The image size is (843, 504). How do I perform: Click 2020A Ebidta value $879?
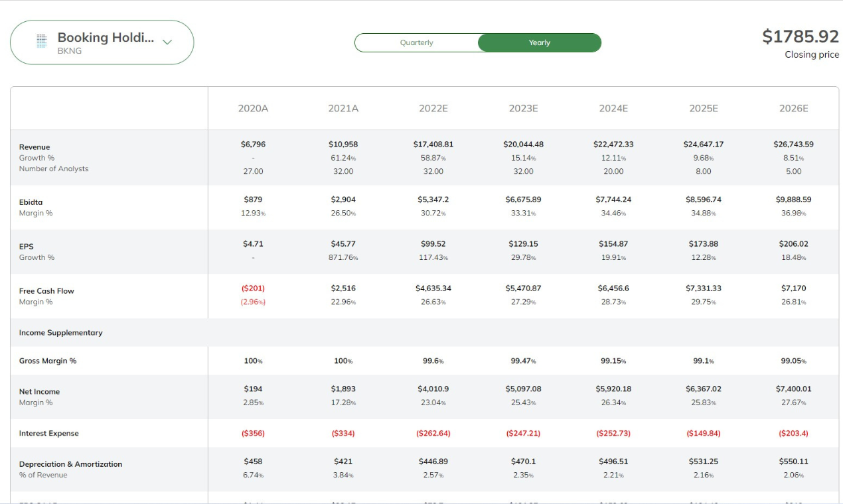(253, 200)
